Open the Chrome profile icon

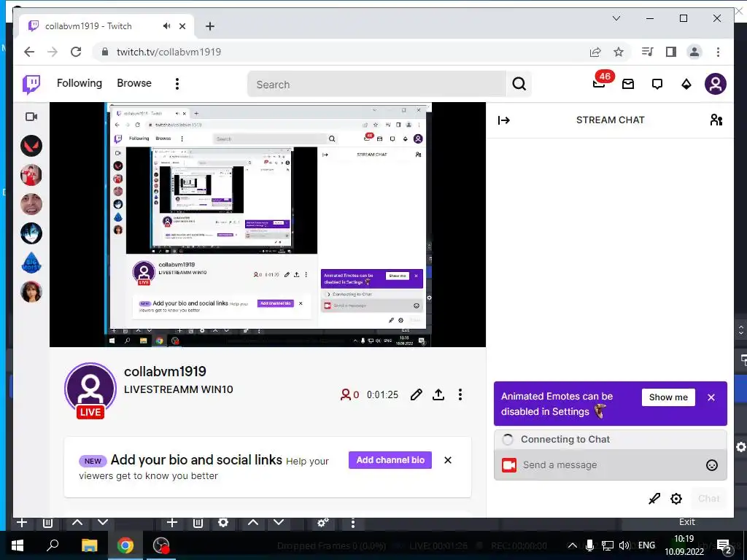(x=694, y=52)
